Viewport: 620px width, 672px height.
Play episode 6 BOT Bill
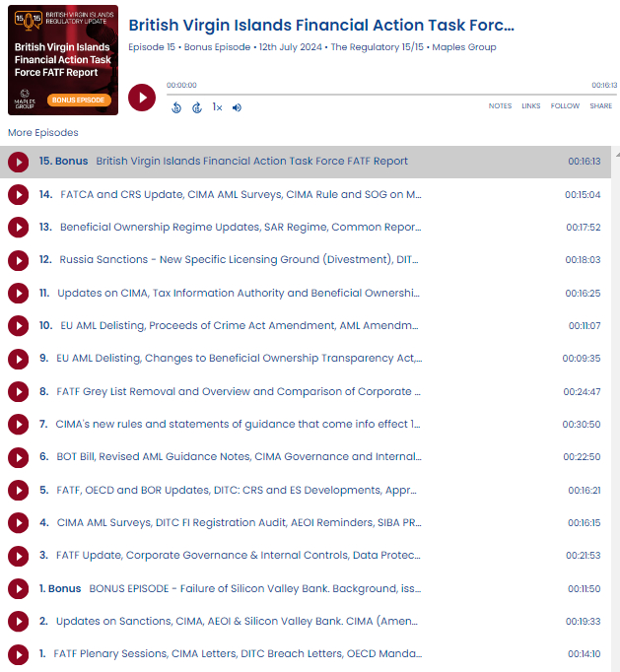[18, 457]
